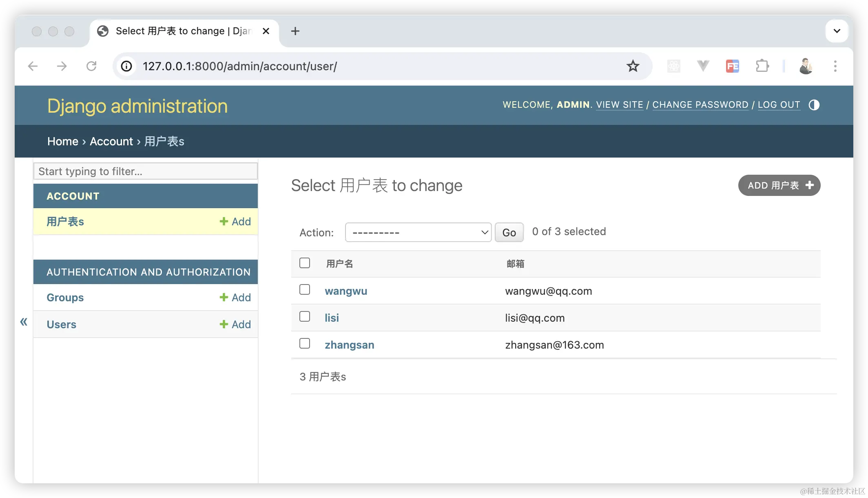
Task: Collapse the sidebar with the double-chevron
Action: click(x=24, y=322)
